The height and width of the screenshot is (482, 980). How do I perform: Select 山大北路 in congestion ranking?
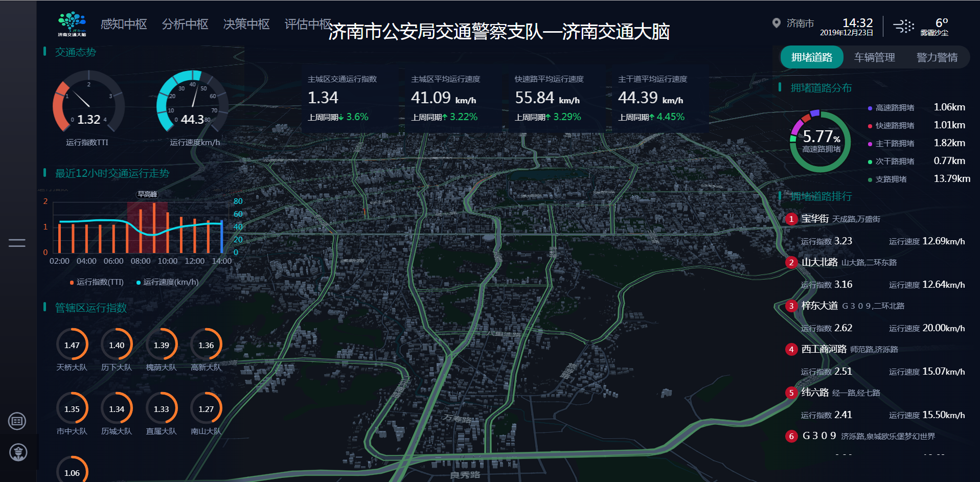point(819,262)
